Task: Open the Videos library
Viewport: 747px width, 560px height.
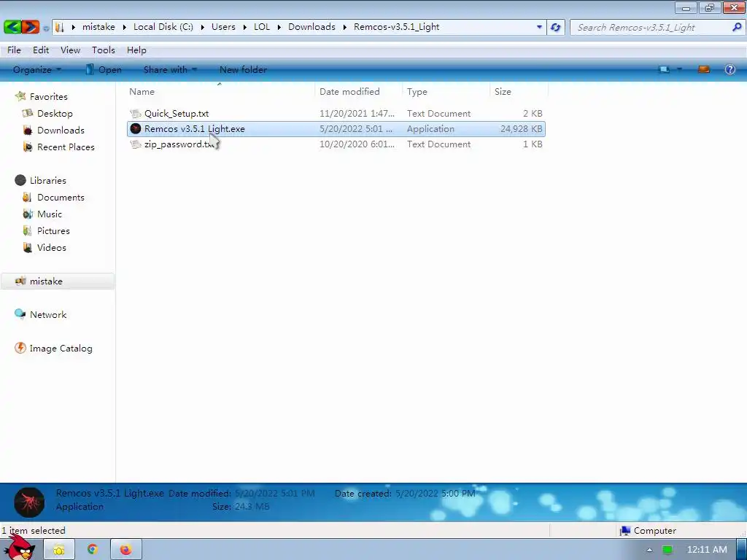Action: (x=52, y=248)
